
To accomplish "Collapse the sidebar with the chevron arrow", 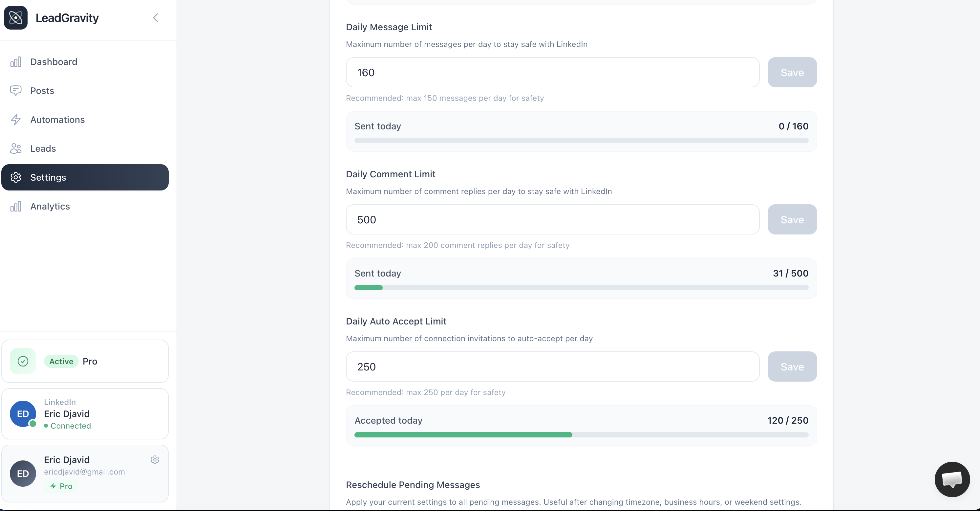I will tap(155, 17).
